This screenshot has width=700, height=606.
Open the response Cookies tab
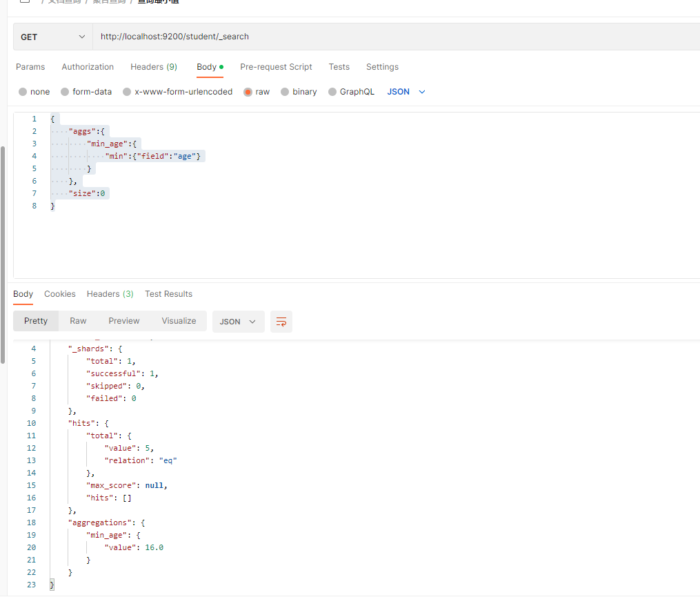pos(60,294)
